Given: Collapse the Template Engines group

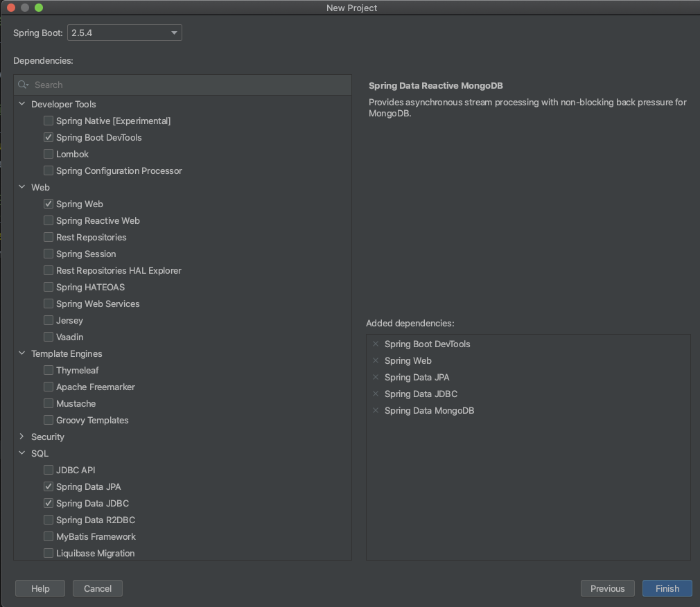Looking at the screenshot, I should coord(22,353).
